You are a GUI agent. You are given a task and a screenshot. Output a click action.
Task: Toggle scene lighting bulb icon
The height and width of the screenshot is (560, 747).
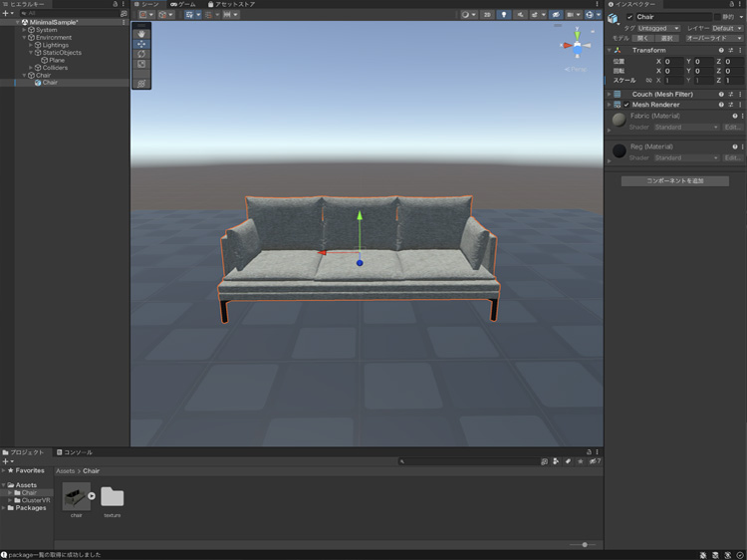(504, 15)
